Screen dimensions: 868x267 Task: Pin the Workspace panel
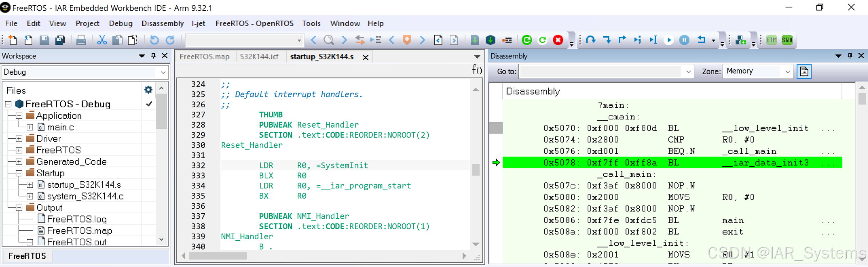pos(153,56)
